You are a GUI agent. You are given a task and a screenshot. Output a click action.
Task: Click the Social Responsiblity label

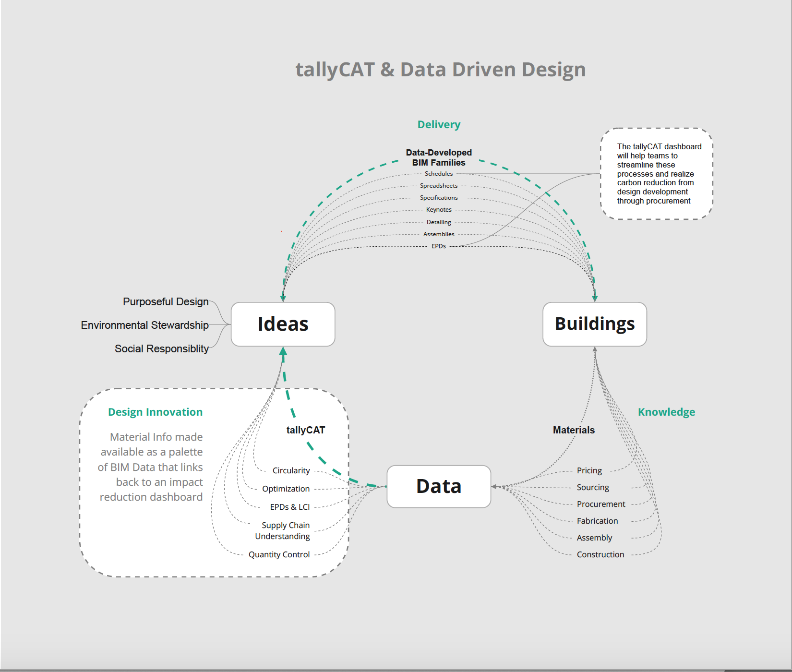tap(161, 348)
